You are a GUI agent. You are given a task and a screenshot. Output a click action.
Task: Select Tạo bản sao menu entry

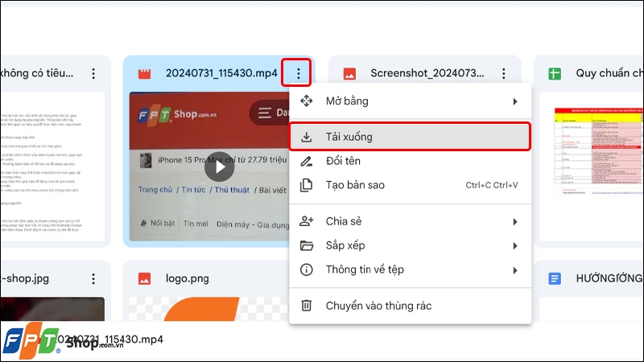[410, 185]
